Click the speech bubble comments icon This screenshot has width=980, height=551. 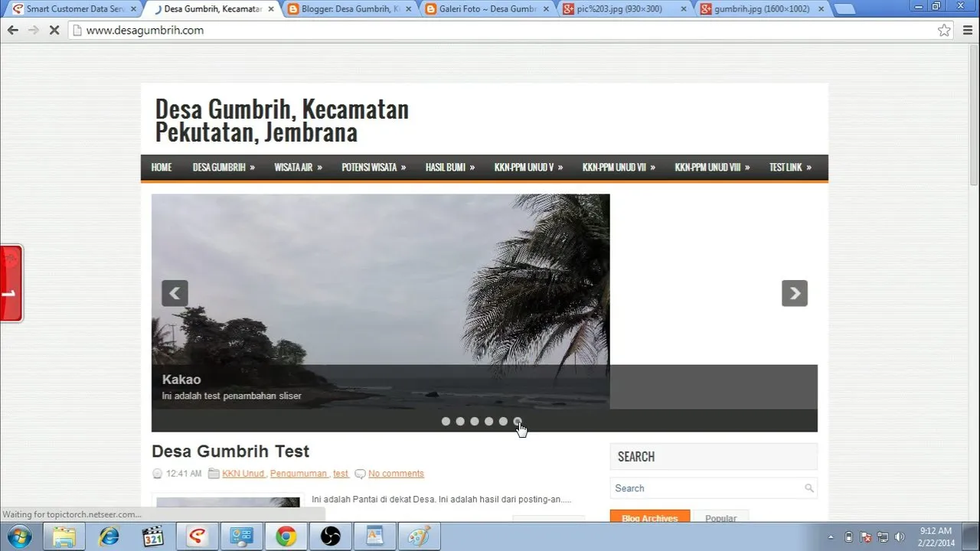[360, 474]
